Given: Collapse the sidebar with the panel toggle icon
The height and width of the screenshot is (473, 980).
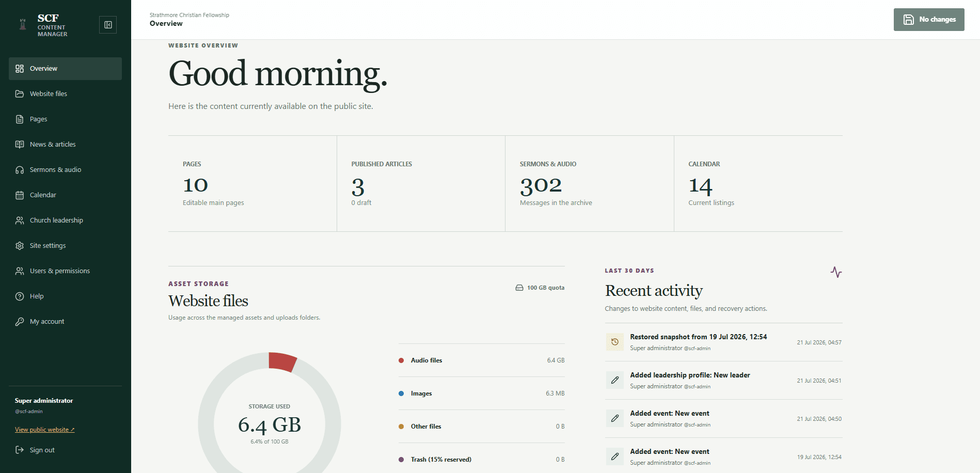Looking at the screenshot, I should point(108,25).
